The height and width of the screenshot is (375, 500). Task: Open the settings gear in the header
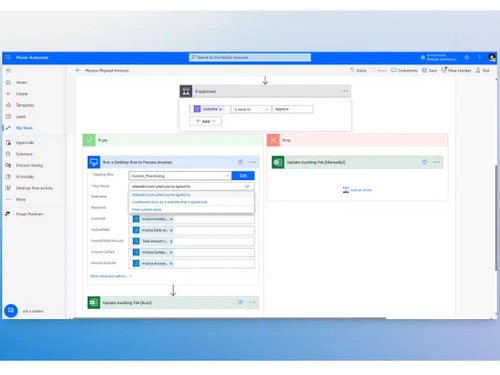467,57
